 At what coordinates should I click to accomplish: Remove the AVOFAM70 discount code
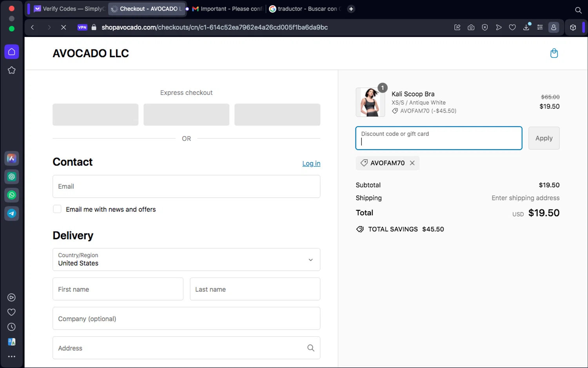(412, 163)
